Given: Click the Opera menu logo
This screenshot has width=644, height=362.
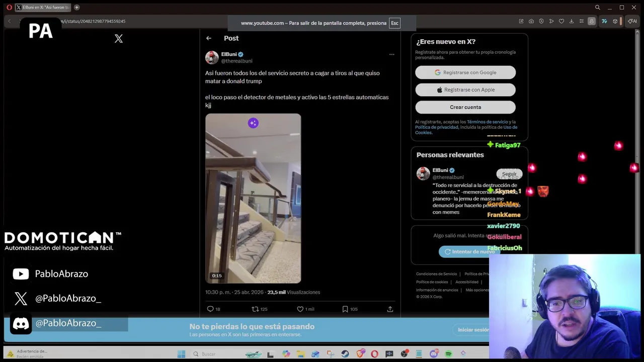Looking at the screenshot, I should (x=9, y=8).
